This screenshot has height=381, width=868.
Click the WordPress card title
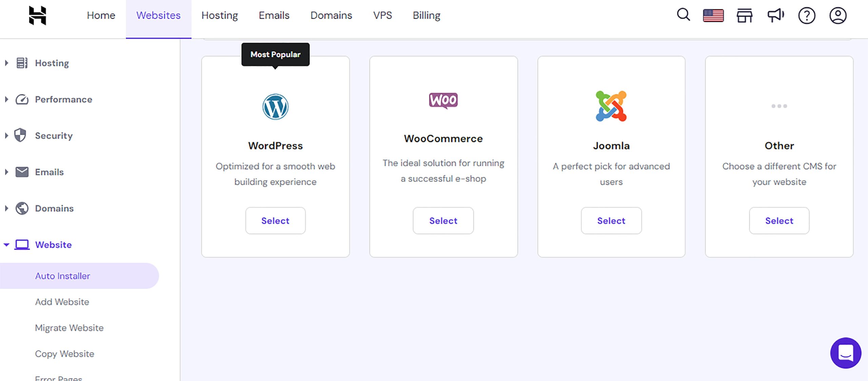[275, 146]
